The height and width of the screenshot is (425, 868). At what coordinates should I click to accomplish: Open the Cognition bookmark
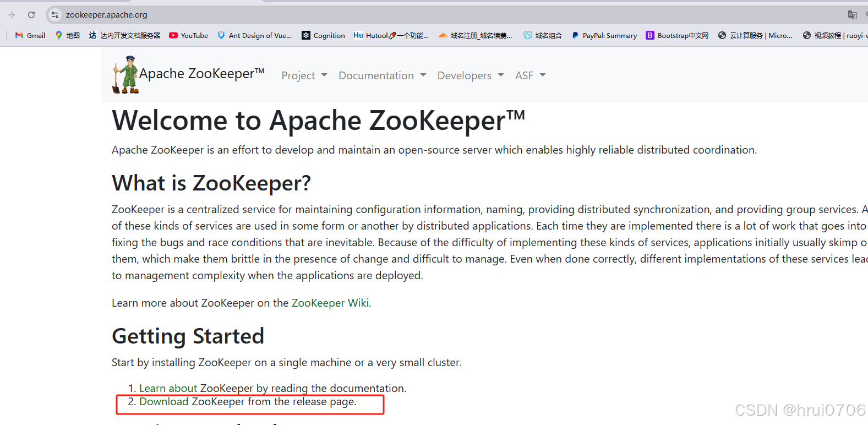click(324, 35)
